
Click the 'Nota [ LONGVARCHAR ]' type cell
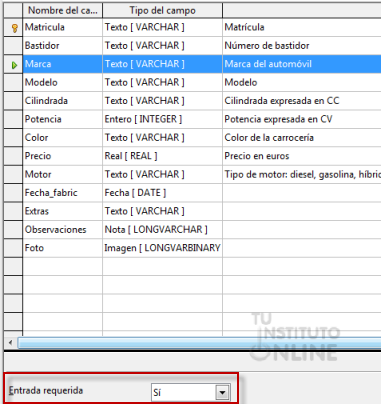pos(162,229)
